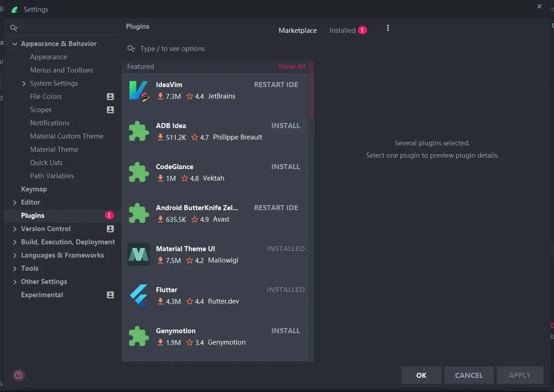Viewport: 554px width, 392px height.
Task: Switch to the Installed tab
Action: coord(342,31)
